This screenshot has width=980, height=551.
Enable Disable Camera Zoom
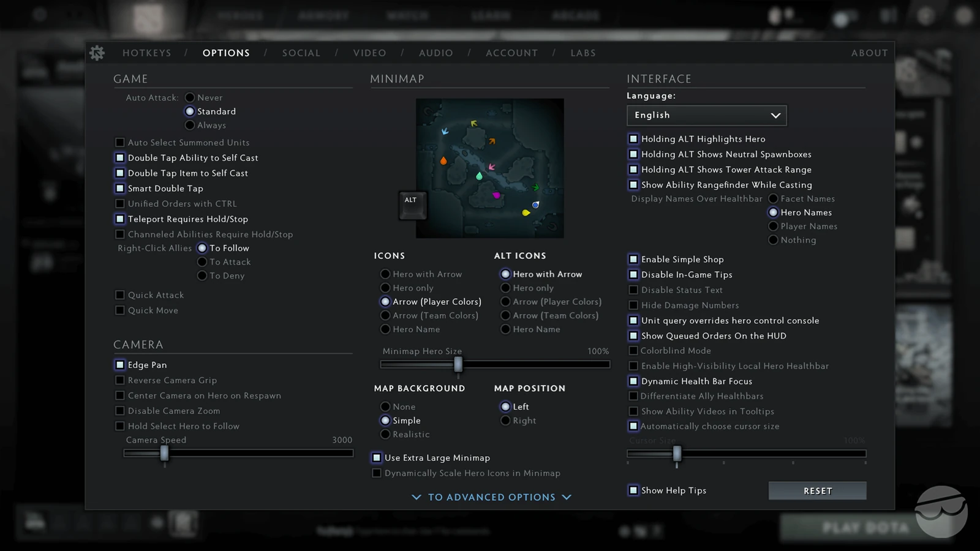point(120,411)
